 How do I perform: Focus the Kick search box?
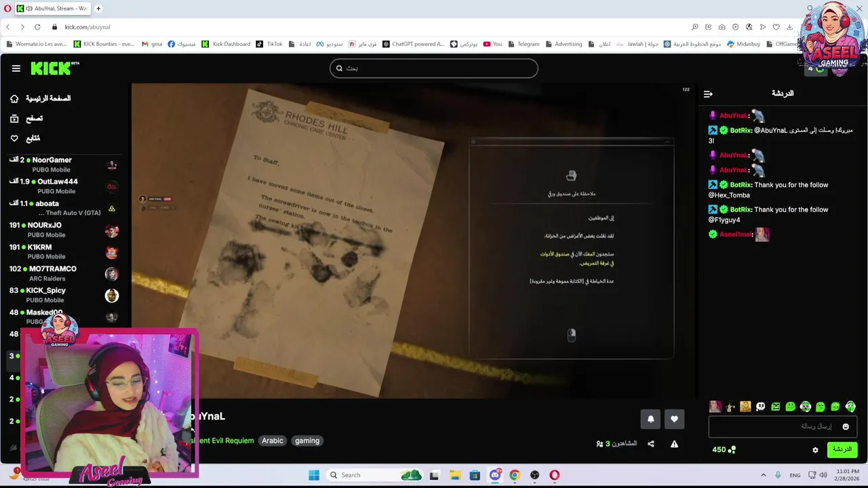click(434, 68)
